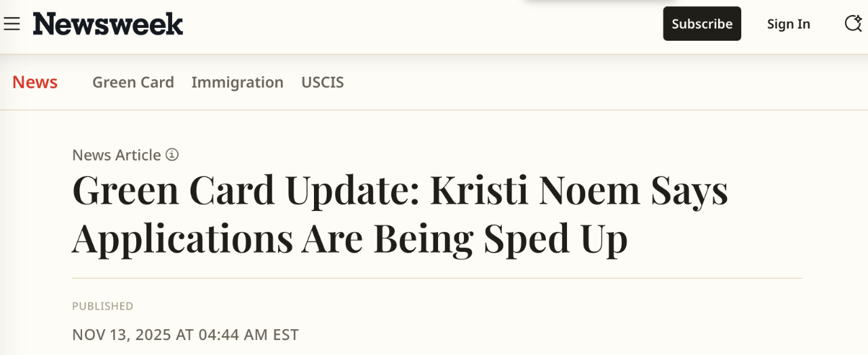Open the AI search icon
This screenshot has width=868, height=355.
click(852, 24)
